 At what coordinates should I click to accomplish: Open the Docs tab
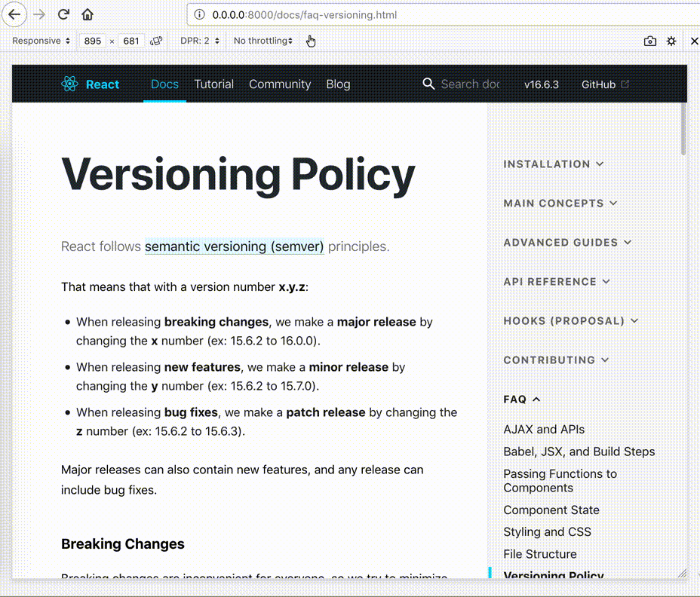click(x=164, y=84)
